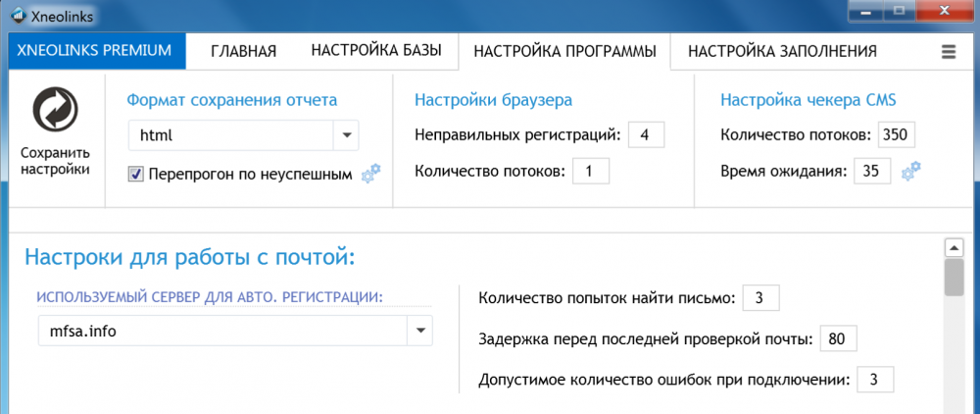
Task: Click ИСПОЛЬЗУЕМЫЙ СЕРВЕР ДЛЯ АВТО. РЕГИСТРАЦИИ label
Action: coord(210,297)
